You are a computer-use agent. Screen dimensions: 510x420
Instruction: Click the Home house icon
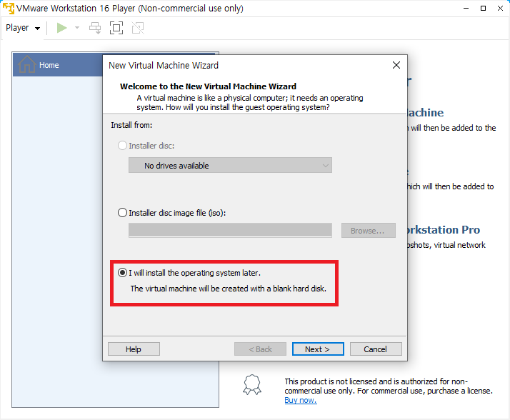26,64
